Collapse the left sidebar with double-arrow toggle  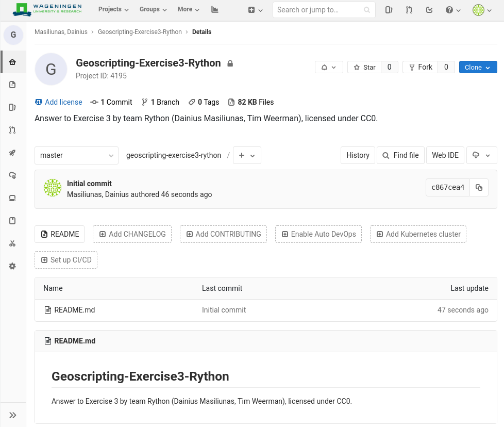12,415
